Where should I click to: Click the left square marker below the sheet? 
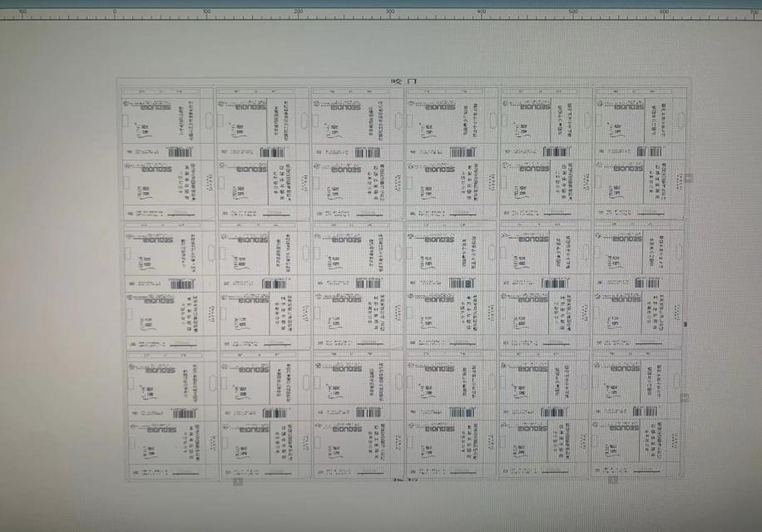tap(238, 481)
